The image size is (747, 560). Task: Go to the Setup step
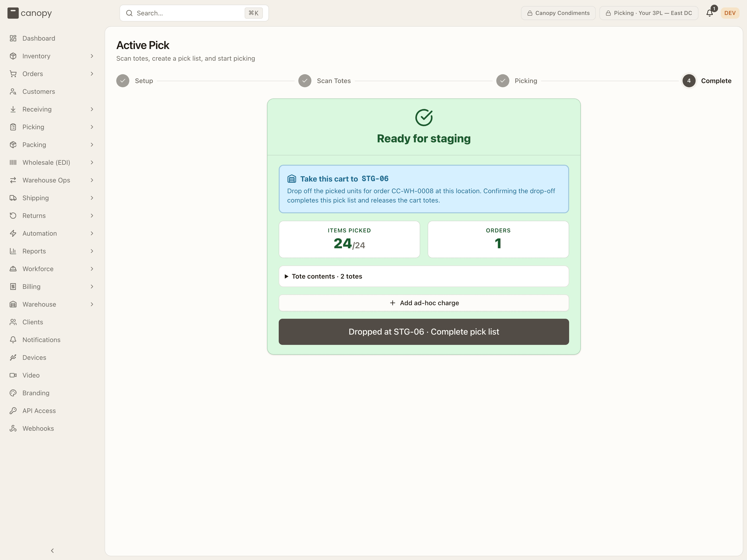click(x=135, y=81)
